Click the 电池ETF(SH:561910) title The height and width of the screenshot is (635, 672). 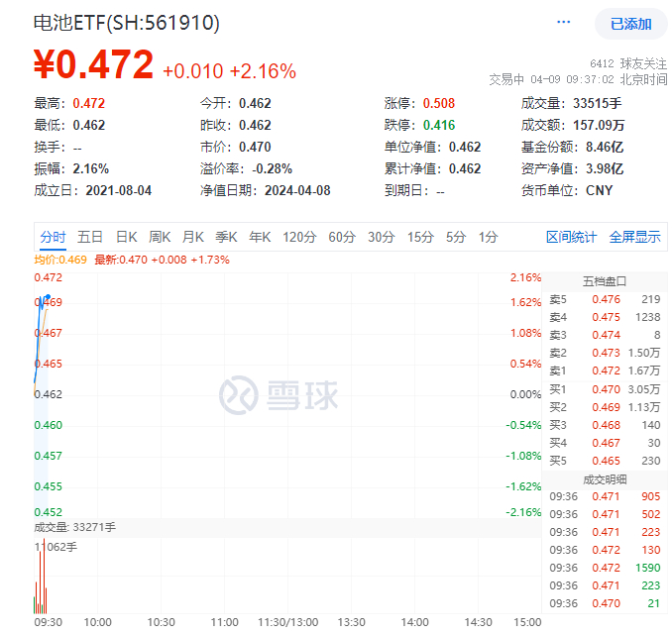coord(127,23)
